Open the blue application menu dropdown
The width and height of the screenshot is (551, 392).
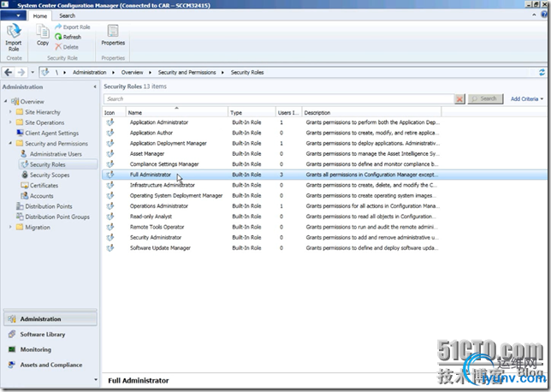point(13,15)
